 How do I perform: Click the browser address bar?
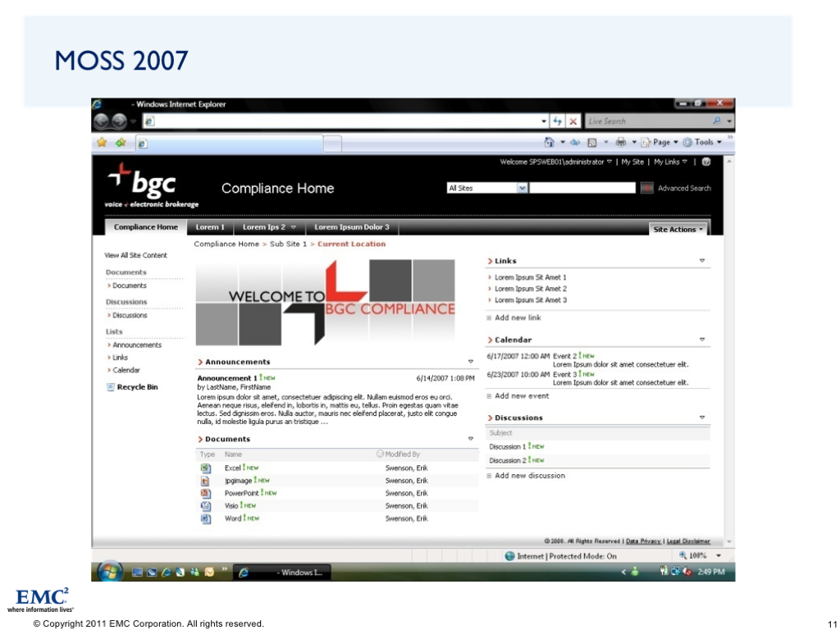343,121
